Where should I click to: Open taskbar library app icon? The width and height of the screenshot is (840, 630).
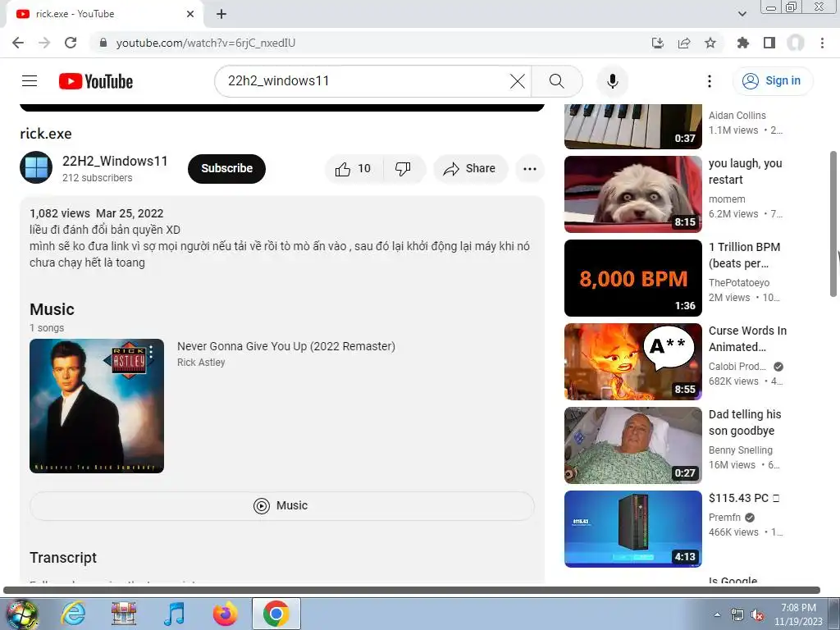coord(124,614)
